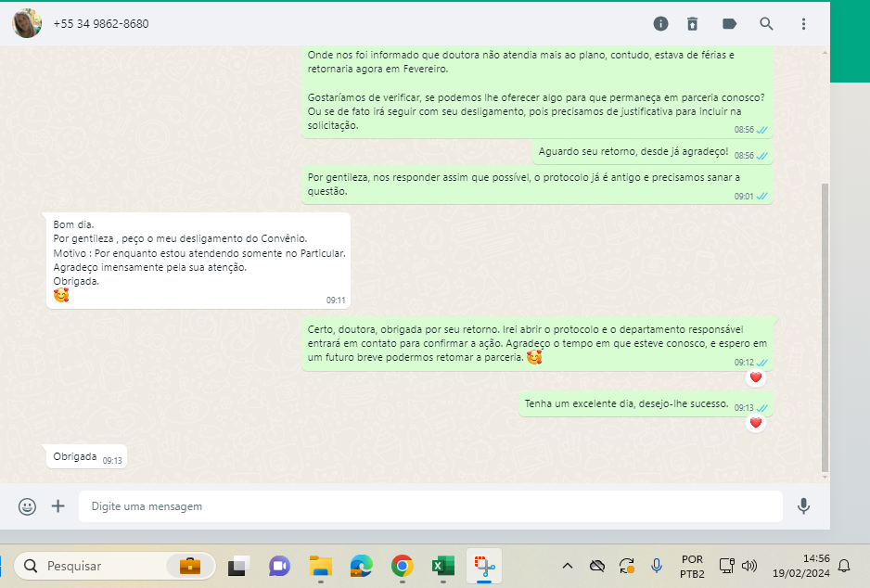Open Excel from the taskbar
The width and height of the screenshot is (870, 588).
pyautogui.click(x=442, y=566)
